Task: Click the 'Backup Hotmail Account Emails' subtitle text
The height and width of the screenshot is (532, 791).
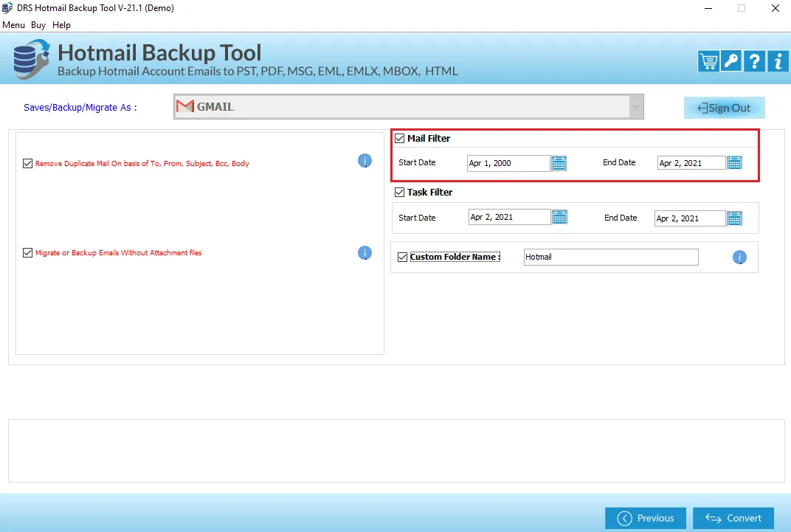Action: click(x=258, y=71)
